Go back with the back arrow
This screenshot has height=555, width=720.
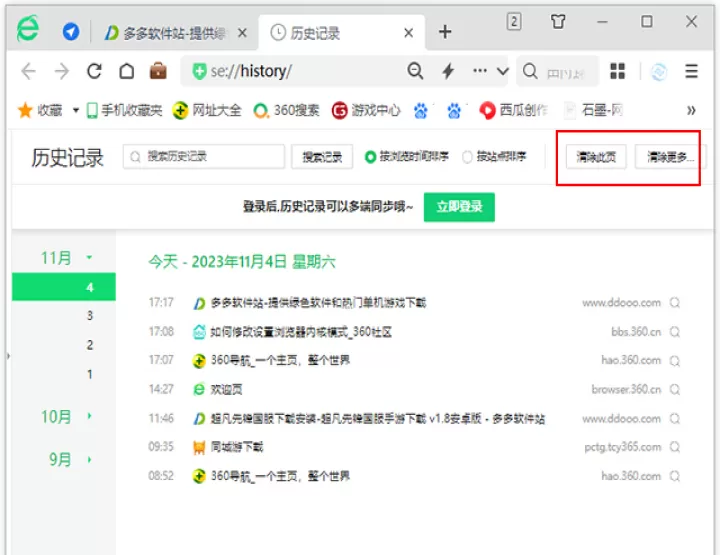[x=28, y=72]
